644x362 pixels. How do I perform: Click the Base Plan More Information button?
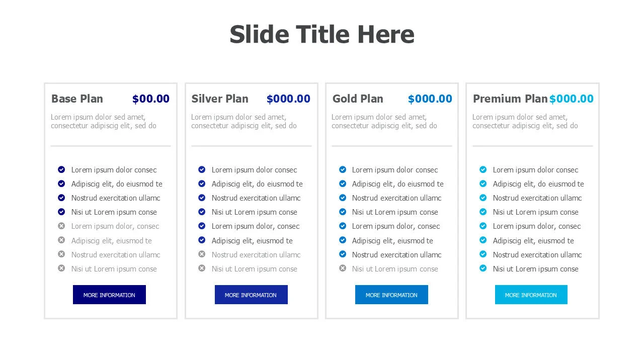coord(109,295)
